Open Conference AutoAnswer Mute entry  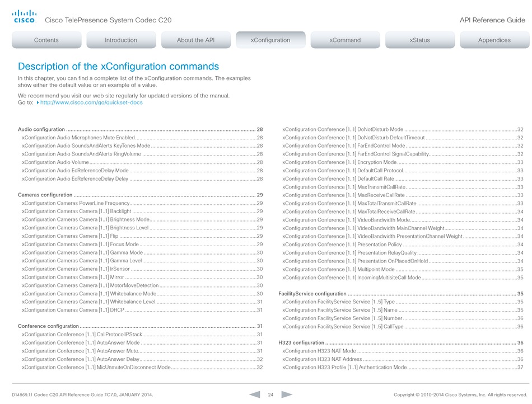142,351
